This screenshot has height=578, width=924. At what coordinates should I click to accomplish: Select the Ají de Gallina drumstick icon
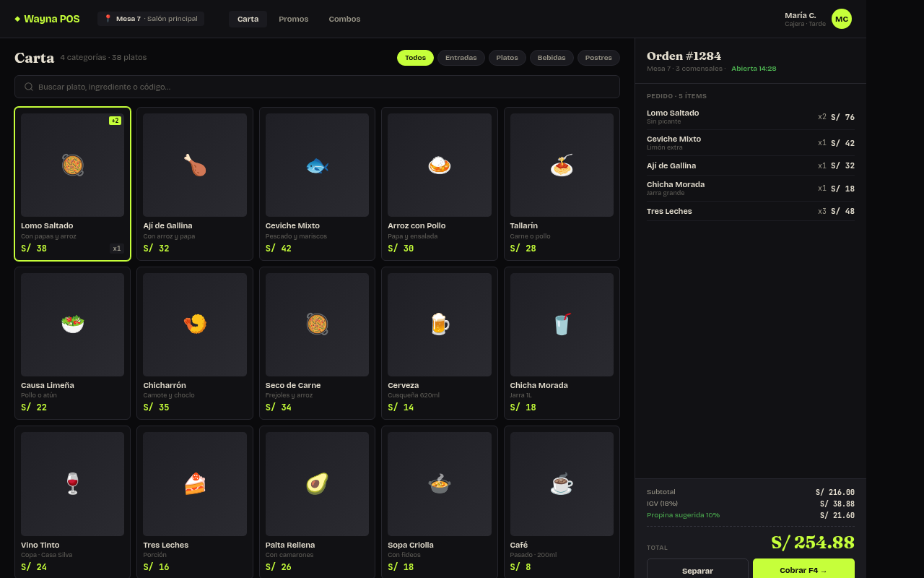pos(195,165)
